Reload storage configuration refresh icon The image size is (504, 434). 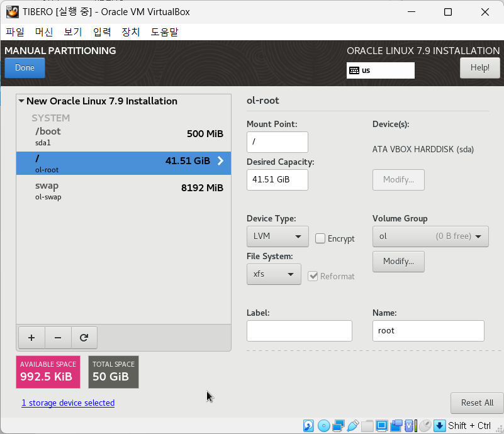[84, 338]
